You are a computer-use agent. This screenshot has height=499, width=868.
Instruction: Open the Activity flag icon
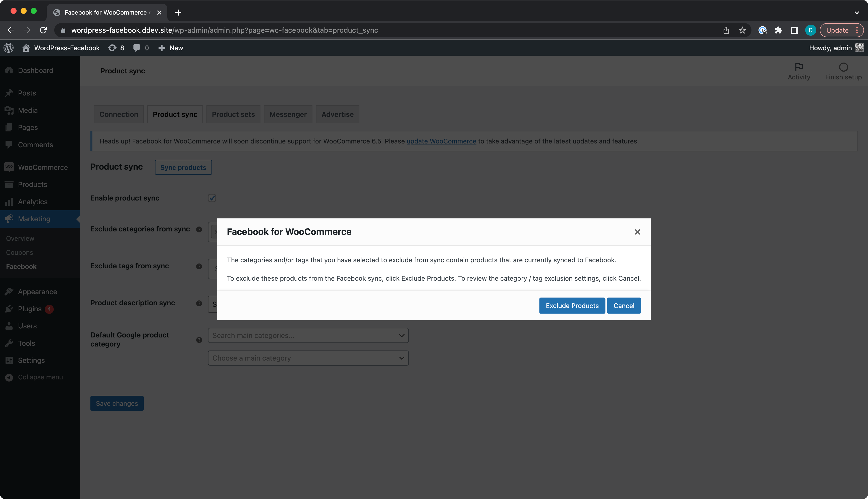tap(799, 67)
